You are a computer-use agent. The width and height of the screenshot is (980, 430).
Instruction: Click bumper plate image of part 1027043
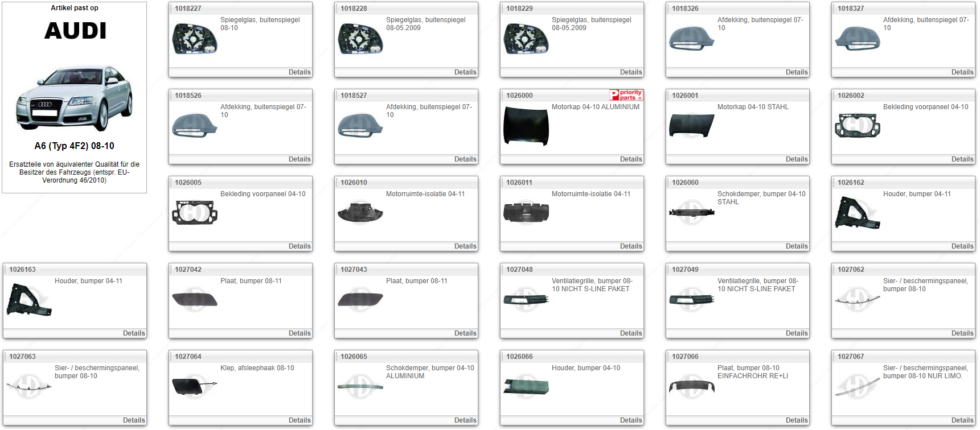[360, 300]
